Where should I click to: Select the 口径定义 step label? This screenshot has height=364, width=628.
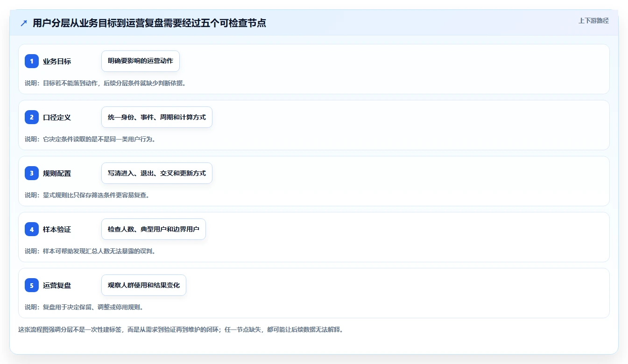coord(57,117)
